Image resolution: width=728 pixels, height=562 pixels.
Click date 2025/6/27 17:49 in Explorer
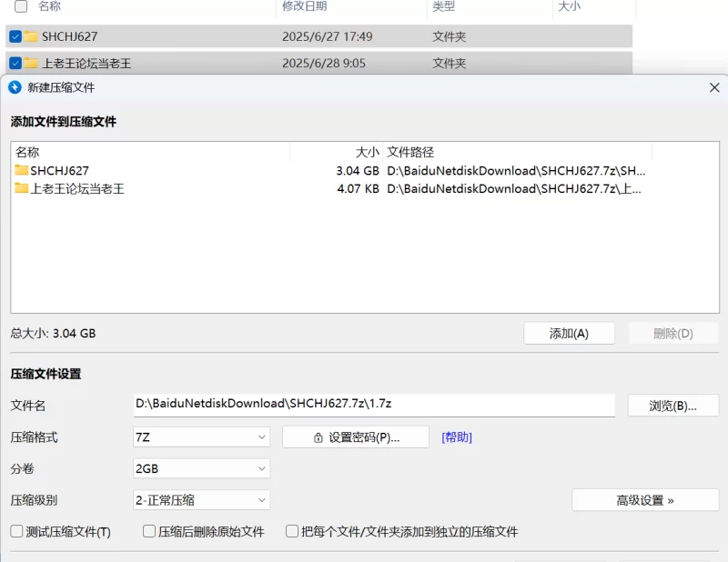pos(328,36)
